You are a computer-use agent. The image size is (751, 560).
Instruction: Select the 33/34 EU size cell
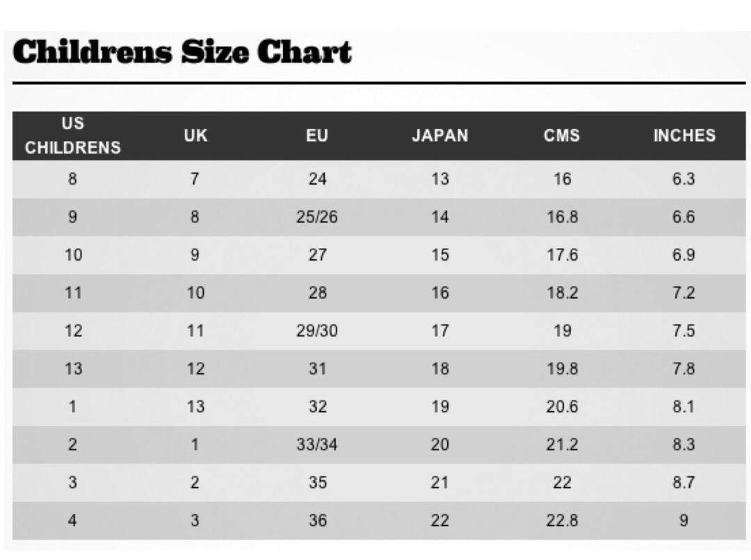(317, 445)
